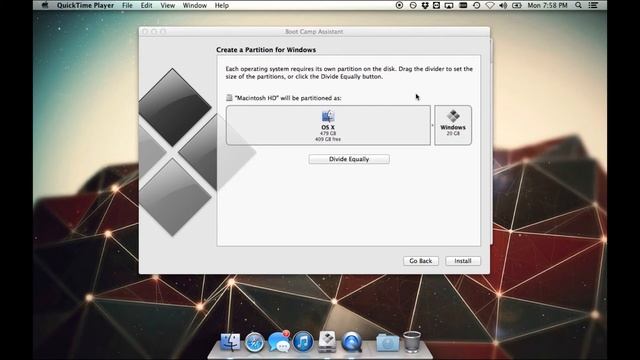Open the File menu

tap(127, 5)
